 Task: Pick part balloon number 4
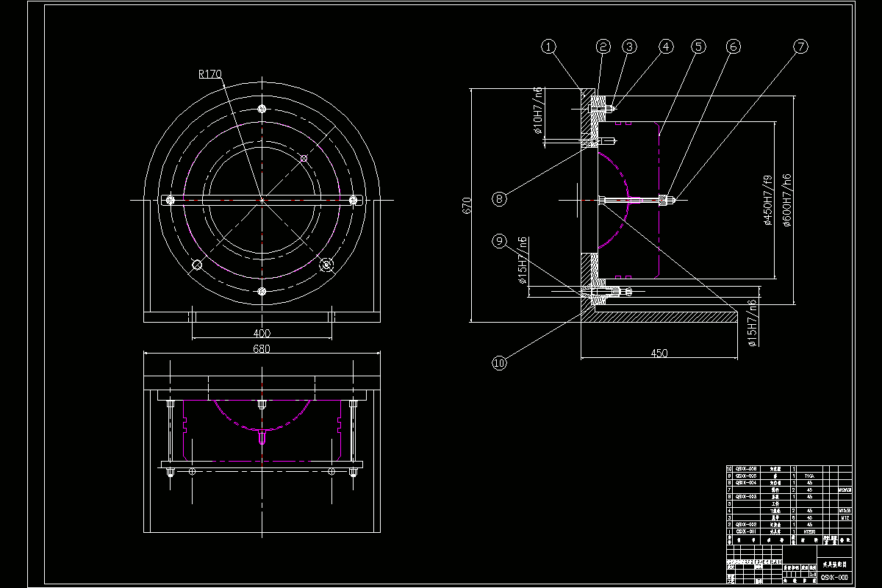pos(665,46)
